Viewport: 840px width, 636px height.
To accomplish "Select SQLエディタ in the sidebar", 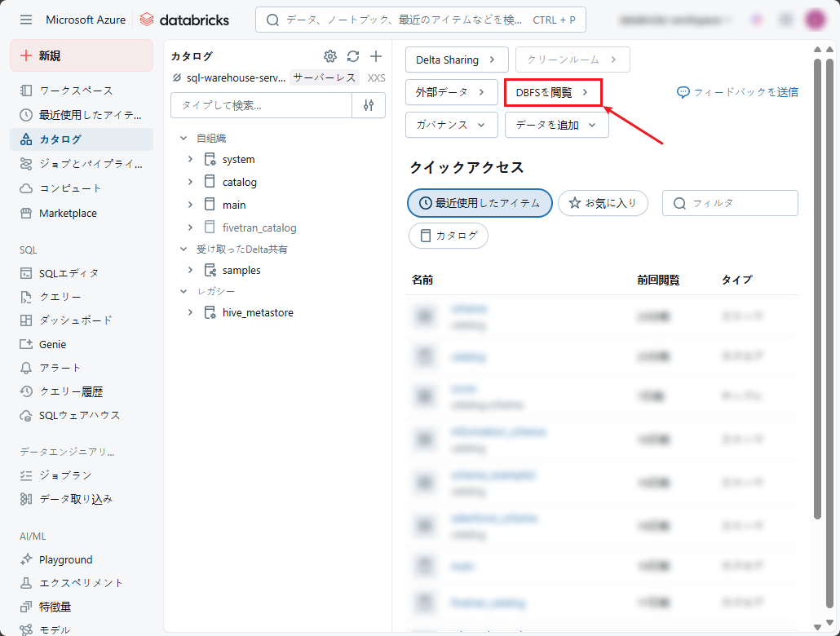I will pyautogui.click(x=69, y=273).
